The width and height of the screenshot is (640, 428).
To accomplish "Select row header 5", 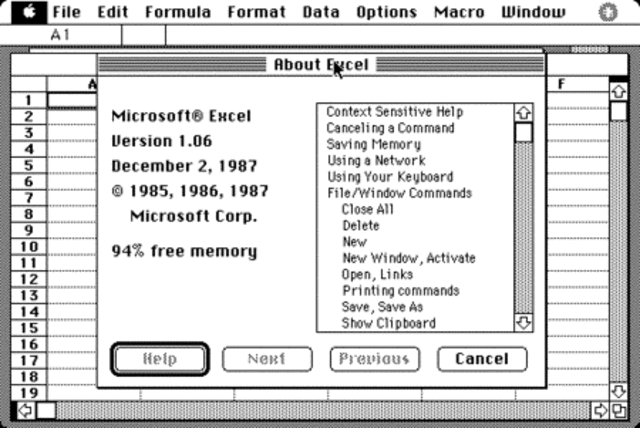I will [29, 165].
